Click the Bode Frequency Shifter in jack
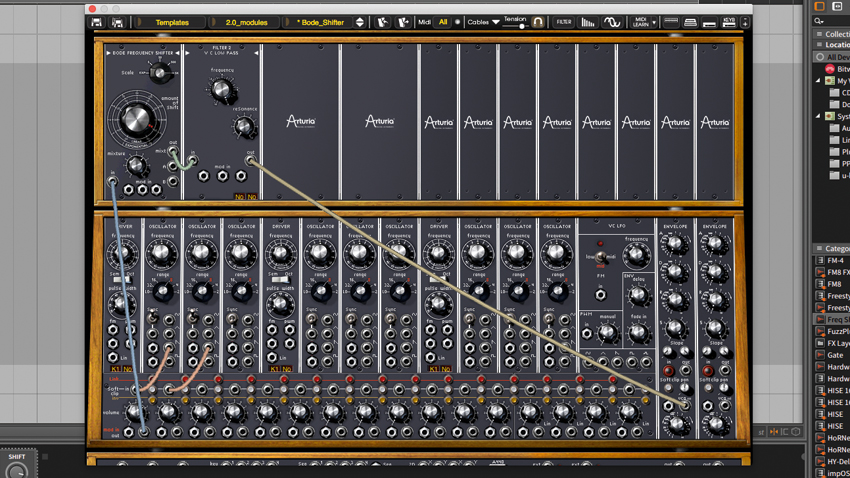The width and height of the screenshot is (850, 478). pos(113,180)
